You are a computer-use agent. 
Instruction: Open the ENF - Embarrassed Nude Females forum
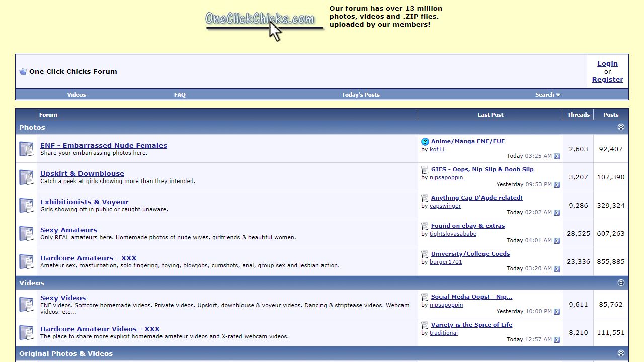click(x=104, y=145)
